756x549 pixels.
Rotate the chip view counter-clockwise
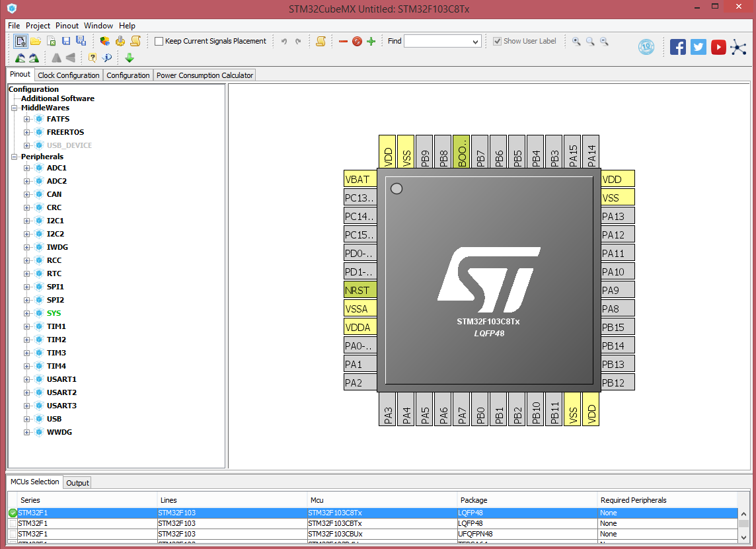coord(20,58)
